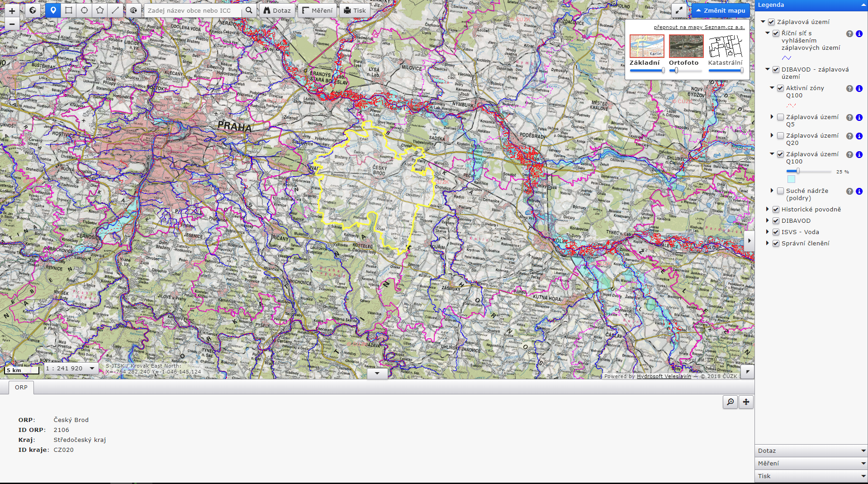The image size is (868, 484).
Task: Open Dotaz query tool
Action: coord(277,10)
